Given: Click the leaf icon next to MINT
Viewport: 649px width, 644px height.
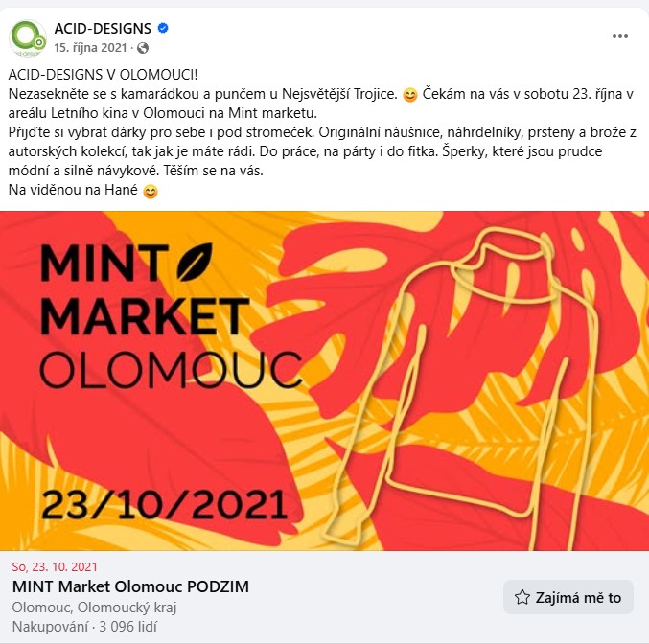Looking at the screenshot, I should [197, 260].
